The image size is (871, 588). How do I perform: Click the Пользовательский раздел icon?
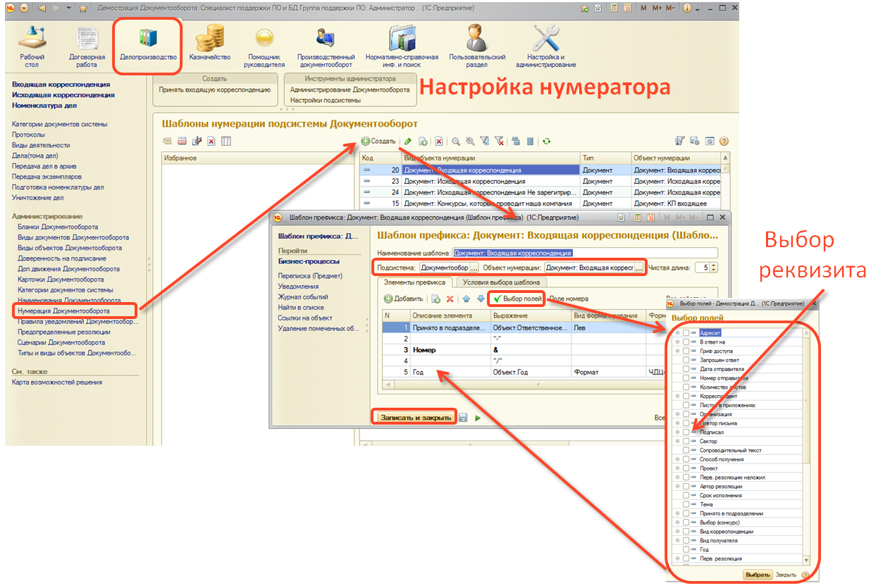pos(477,44)
